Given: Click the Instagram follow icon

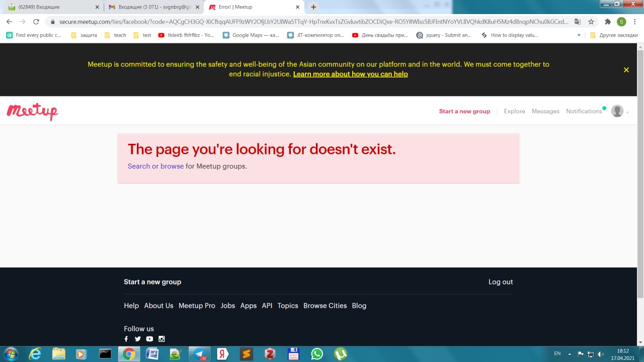Looking at the screenshot, I should tap(162, 339).
